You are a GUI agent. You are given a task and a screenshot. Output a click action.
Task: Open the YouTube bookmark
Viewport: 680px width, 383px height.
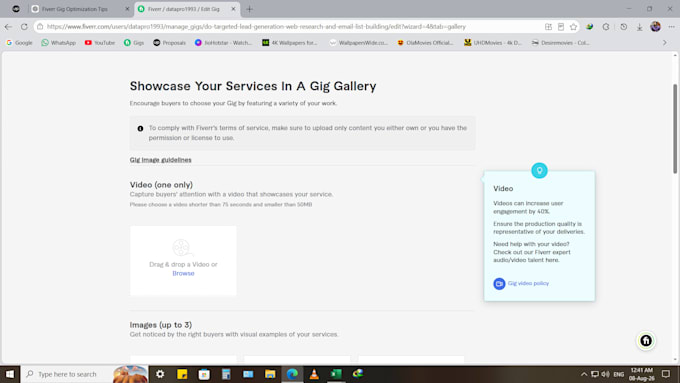100,43
